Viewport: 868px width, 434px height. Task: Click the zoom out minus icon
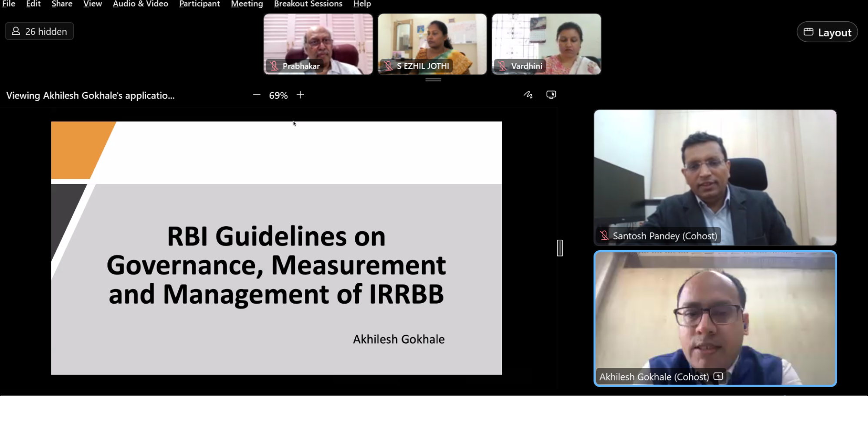coord(257,95)
